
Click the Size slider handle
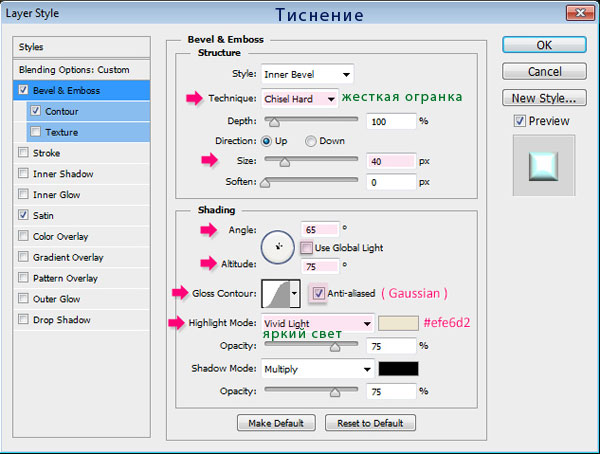[284, 162]
